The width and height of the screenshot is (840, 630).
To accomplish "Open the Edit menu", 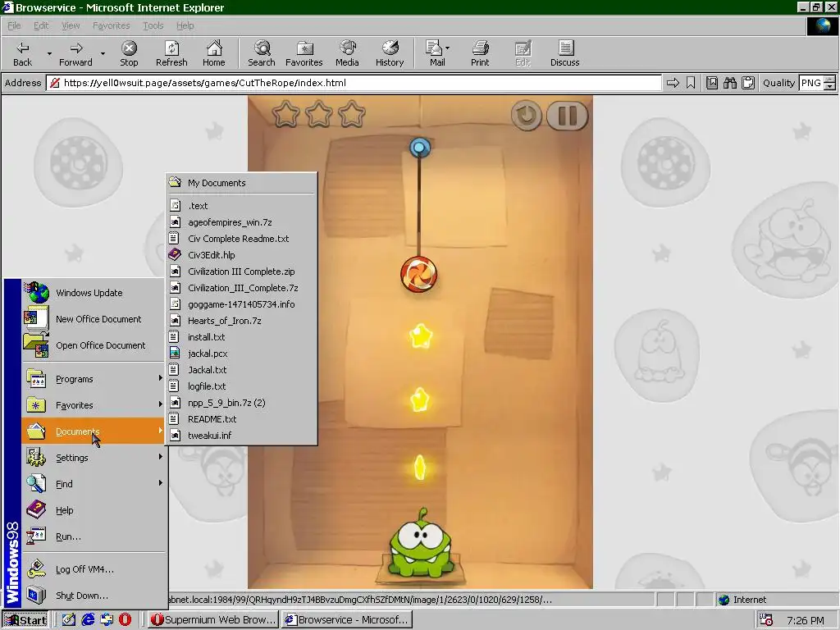I will point(41,25).
